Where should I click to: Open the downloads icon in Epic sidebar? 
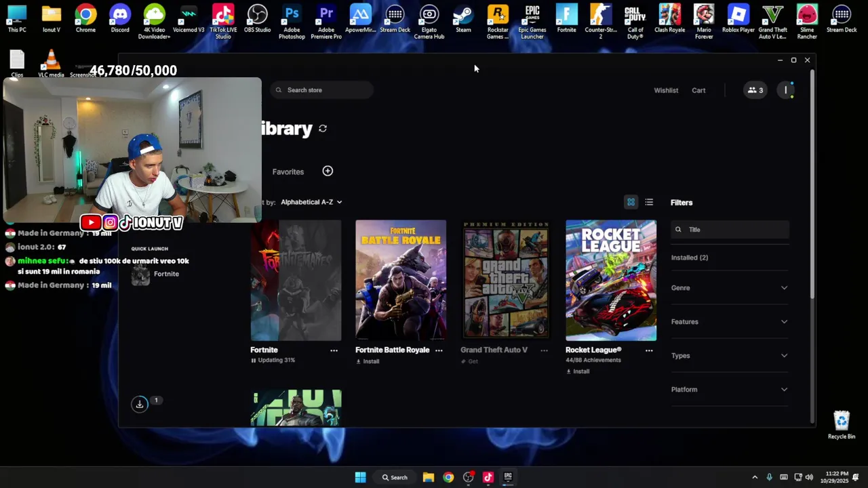tap(139, 404)
